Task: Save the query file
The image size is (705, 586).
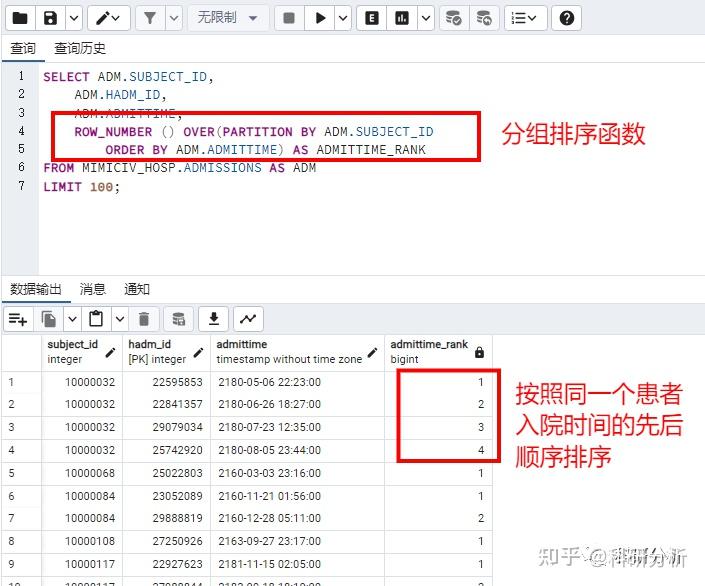Action: 50,18
